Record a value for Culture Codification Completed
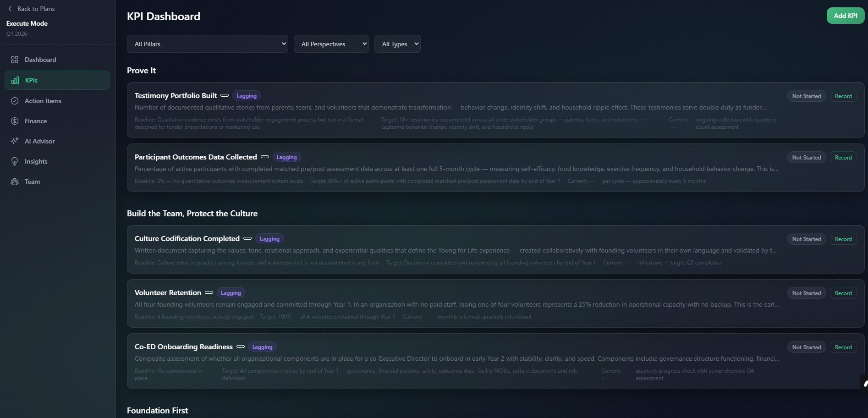The image size is (868, 418). (x=843, y=239)
